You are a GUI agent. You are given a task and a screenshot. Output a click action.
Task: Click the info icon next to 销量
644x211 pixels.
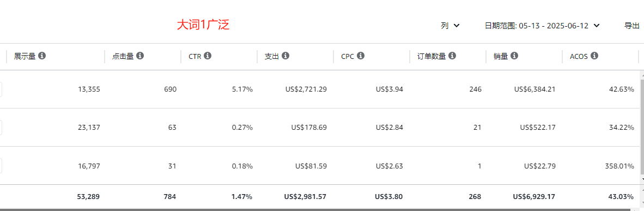pos(514,56)
